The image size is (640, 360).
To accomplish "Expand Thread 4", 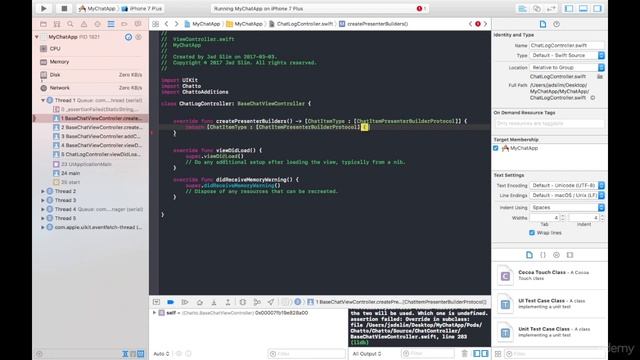I will [43, 209].
